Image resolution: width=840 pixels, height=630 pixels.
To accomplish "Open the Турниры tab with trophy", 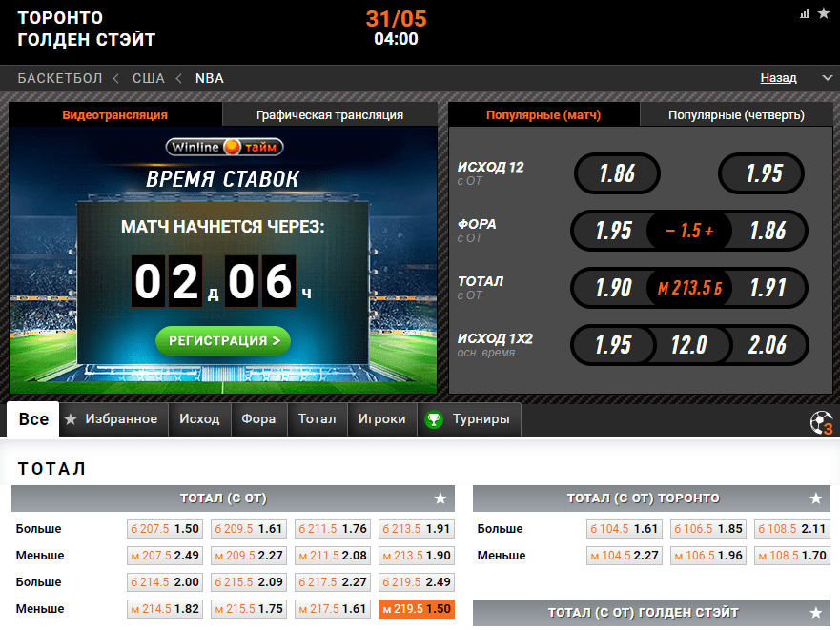I will 469,419.
